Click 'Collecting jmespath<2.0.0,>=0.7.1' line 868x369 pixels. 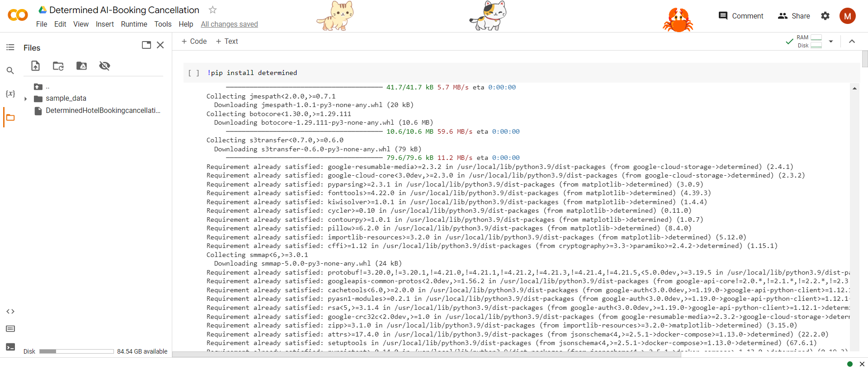tap(271, 96)
